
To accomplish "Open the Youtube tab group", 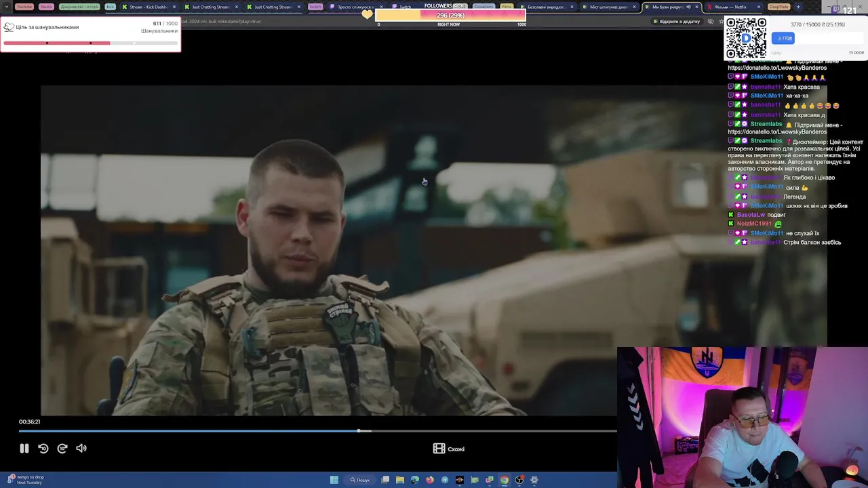I will tap(24, 7).
